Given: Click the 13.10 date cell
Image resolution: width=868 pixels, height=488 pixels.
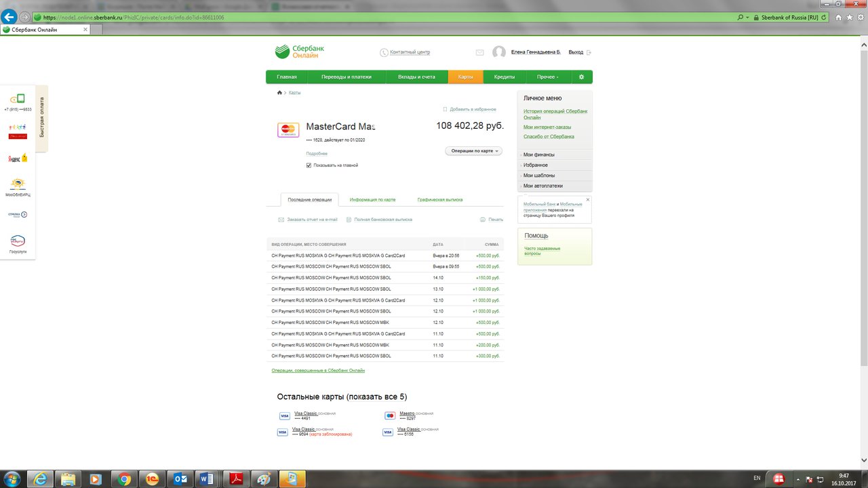Looking at the screenshot, I should [x=438, y=289].
